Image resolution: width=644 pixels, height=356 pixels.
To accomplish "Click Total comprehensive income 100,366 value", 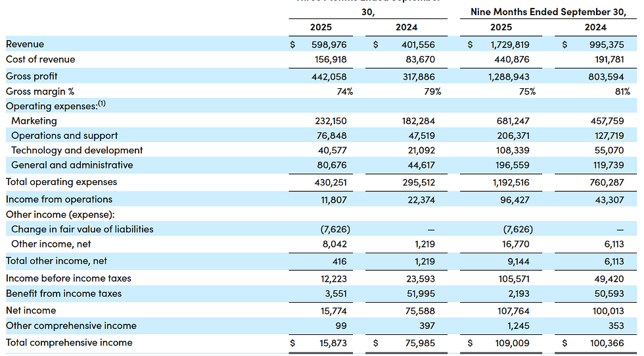I will [x=607, y=343].
